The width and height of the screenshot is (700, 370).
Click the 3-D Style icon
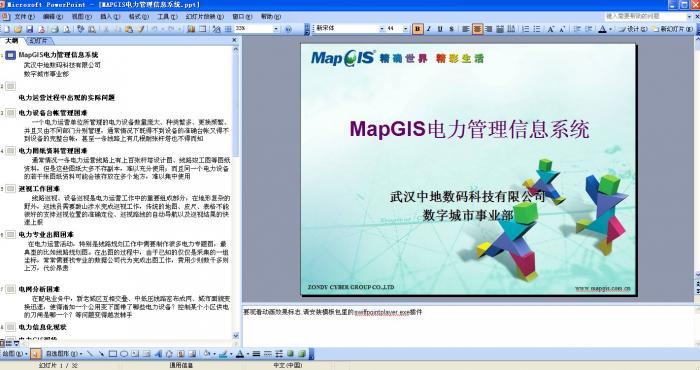[x=302, y=354]
